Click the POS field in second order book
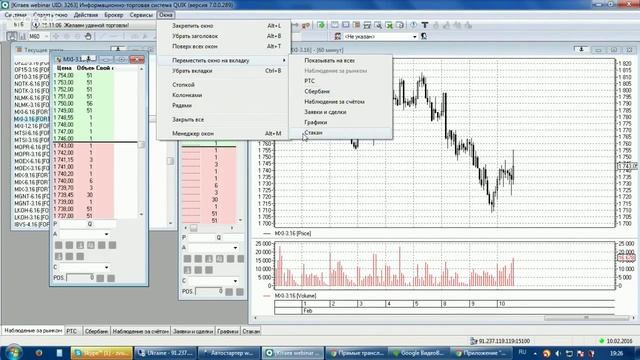This screenshot has height=360, width=640. (209, 291)
